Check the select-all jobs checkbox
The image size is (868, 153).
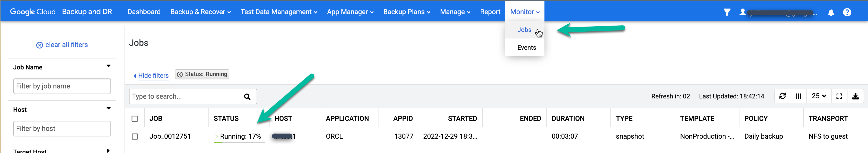click(x=135, y=118)
